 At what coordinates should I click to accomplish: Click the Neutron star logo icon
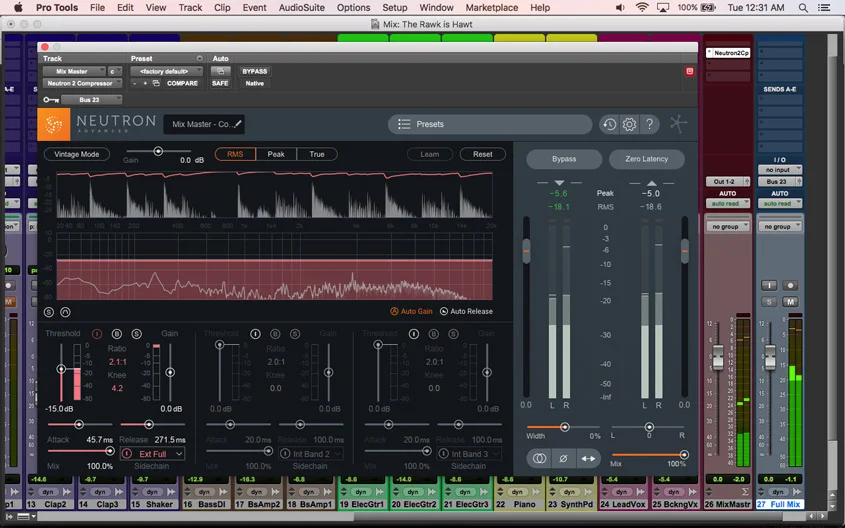678,124
